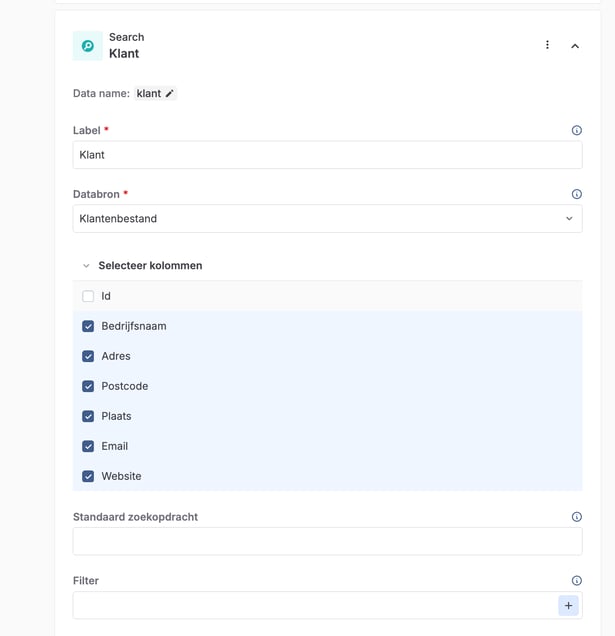Screen dimensions: 615x636
Task: Uncheck the Bedrijfsnaam column
Action: (x=88, y=326)
